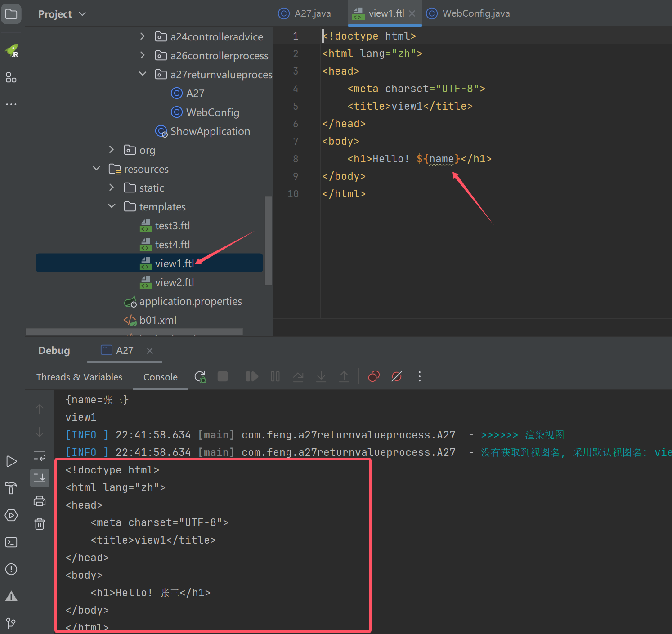Screen dimensions: 672x634
Task: Expand the org package
Action: tap(112, 150)
